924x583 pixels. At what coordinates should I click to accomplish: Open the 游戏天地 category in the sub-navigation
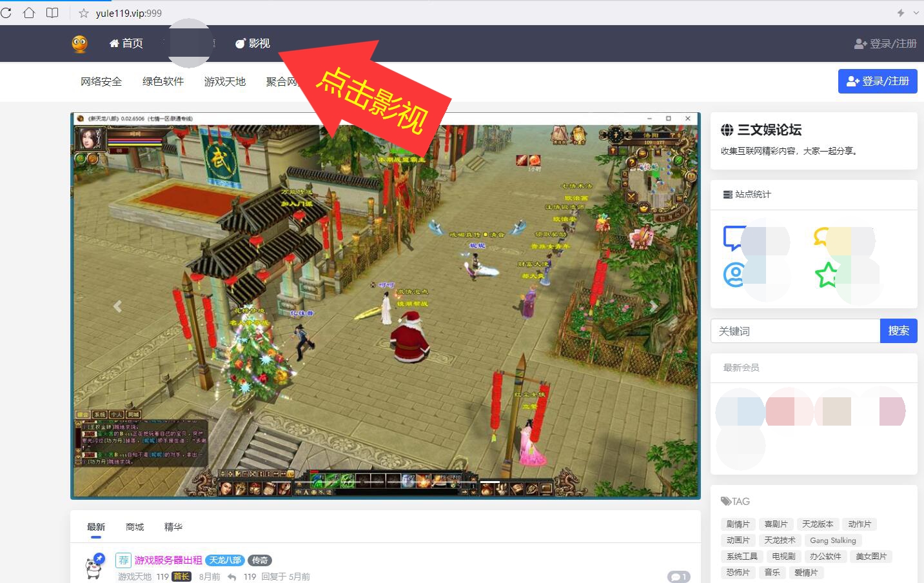(x=225, y=81)
